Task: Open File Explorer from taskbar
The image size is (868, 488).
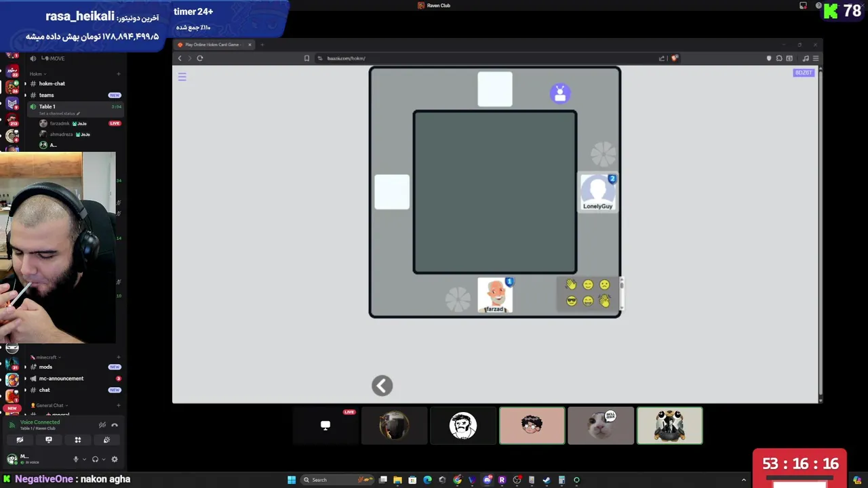Action: pos(397,480)
